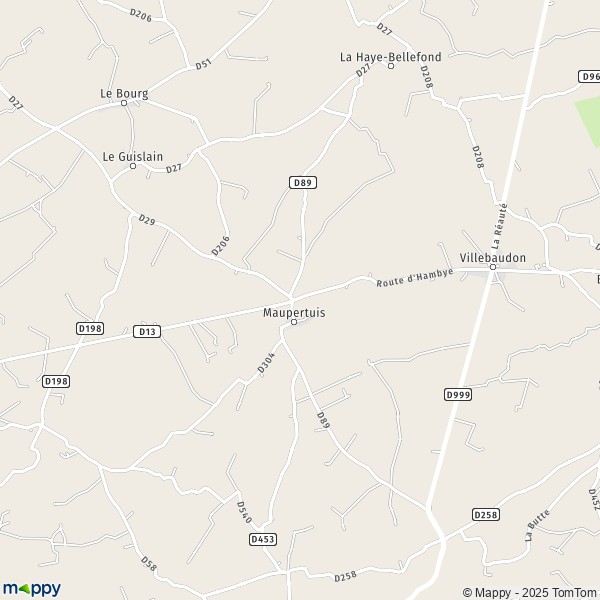Click the Le Bourg place marker
The width and height of the screenshot is (600, 600).
[124, 103]
